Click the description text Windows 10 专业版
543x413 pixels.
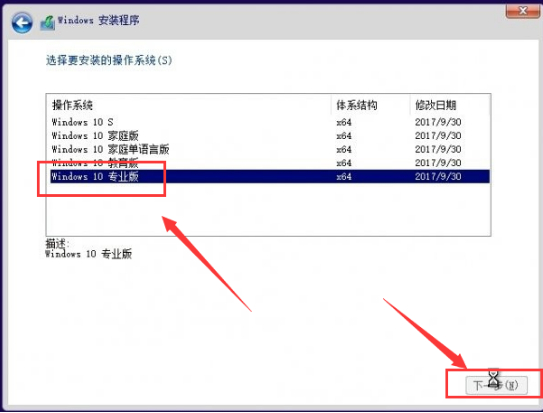(x=89, y=254)
